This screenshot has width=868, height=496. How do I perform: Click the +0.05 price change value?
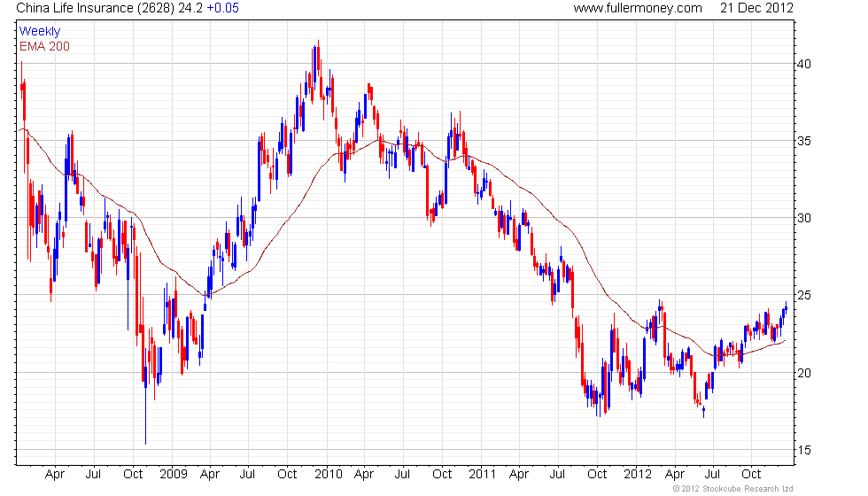[x=222, y=8]
